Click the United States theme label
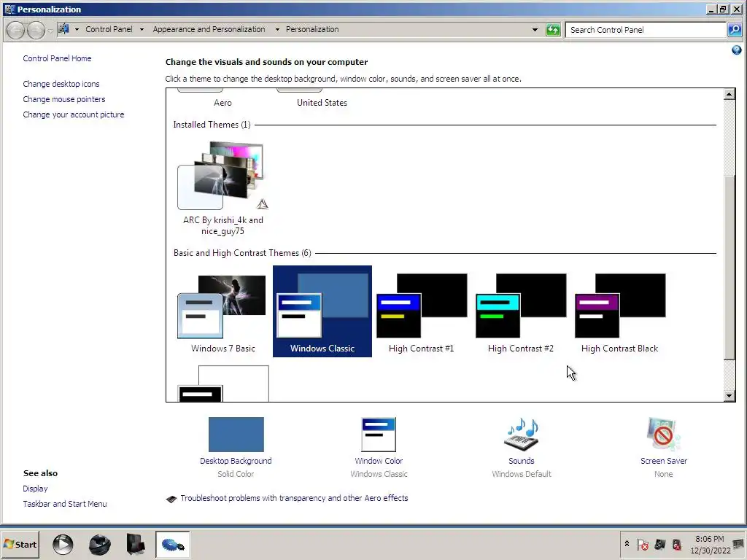 point(322,102)
